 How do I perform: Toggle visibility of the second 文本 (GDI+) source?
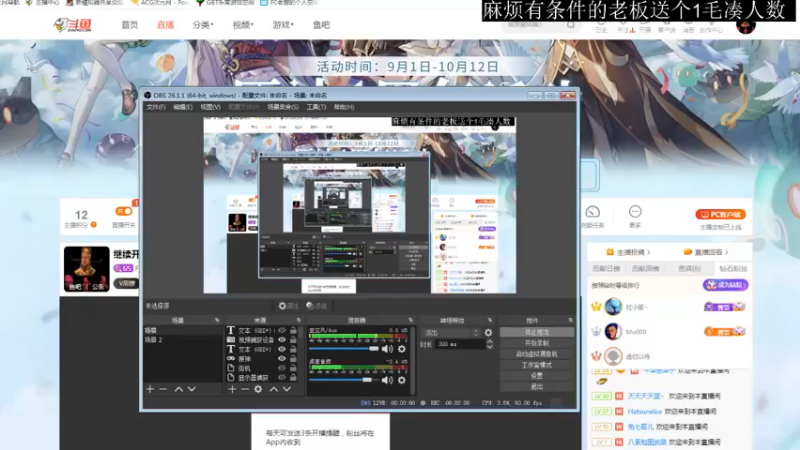(282, 349)
